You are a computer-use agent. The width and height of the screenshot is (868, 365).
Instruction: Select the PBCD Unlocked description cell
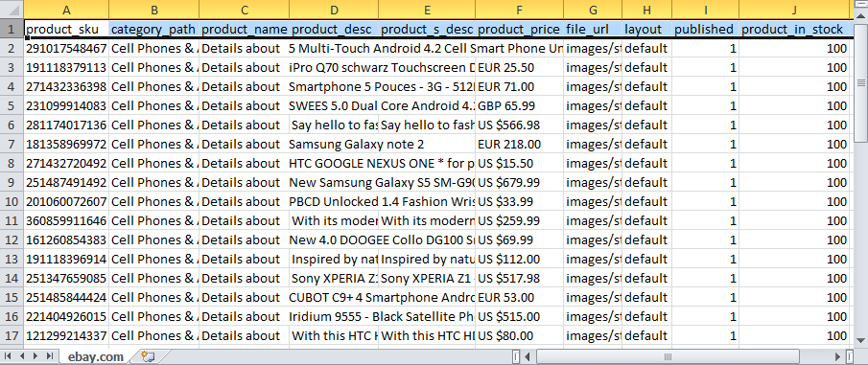334,201
